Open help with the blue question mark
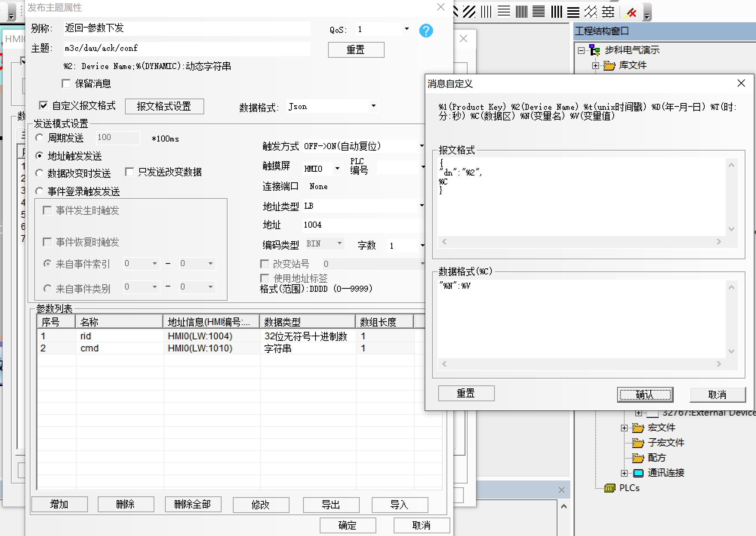This screenshot has height=536, width=756. click(426, 31)
